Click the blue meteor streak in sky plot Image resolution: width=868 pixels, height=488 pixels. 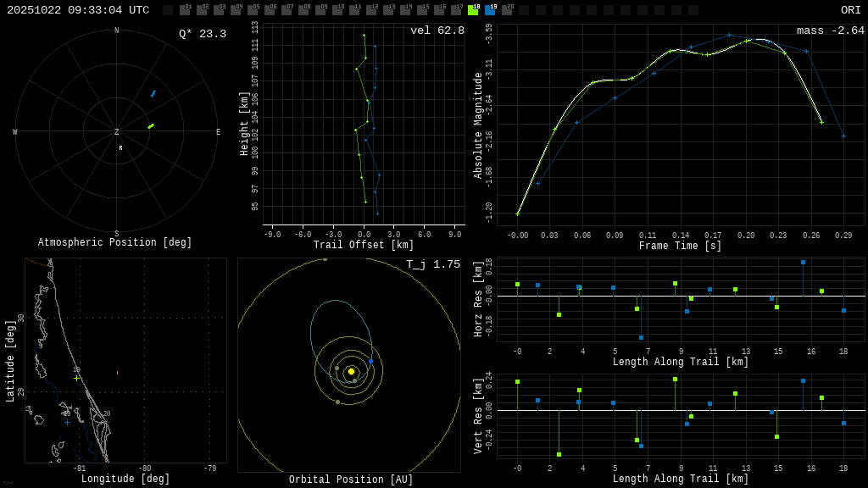pyautogui.click(x=153, y=93)
